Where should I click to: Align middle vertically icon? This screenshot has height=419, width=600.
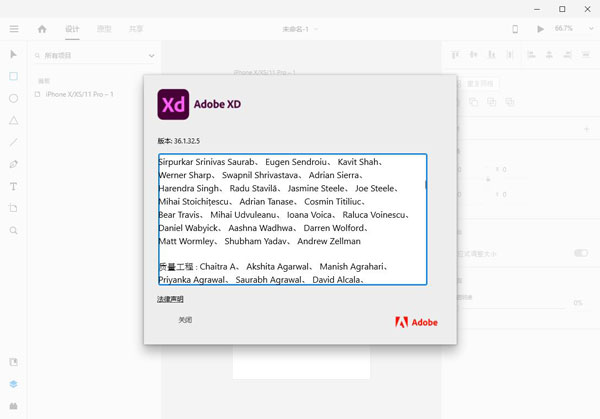click(x=473, y=55)
